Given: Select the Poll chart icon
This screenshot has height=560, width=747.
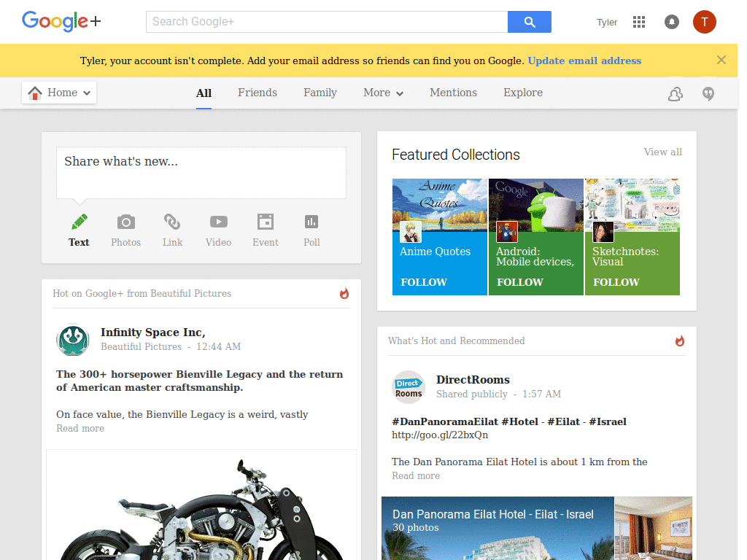Looking at the screenshot, I should (311, 222).
